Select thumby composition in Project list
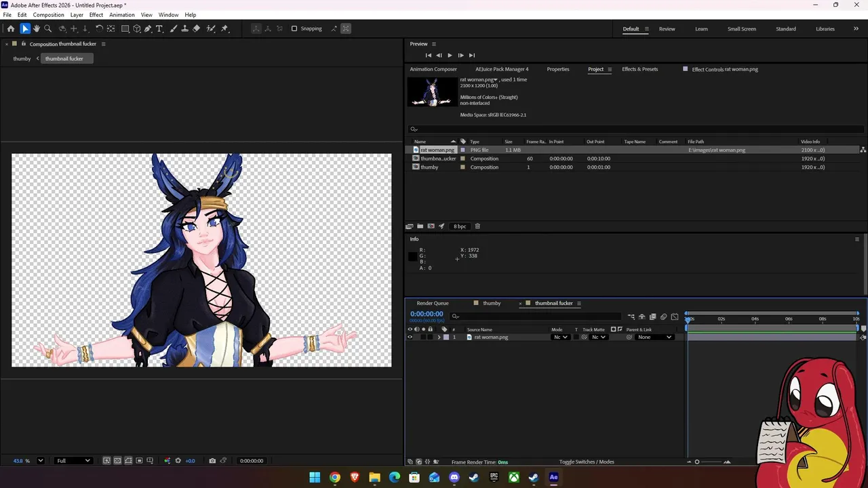 click(429, 167)
